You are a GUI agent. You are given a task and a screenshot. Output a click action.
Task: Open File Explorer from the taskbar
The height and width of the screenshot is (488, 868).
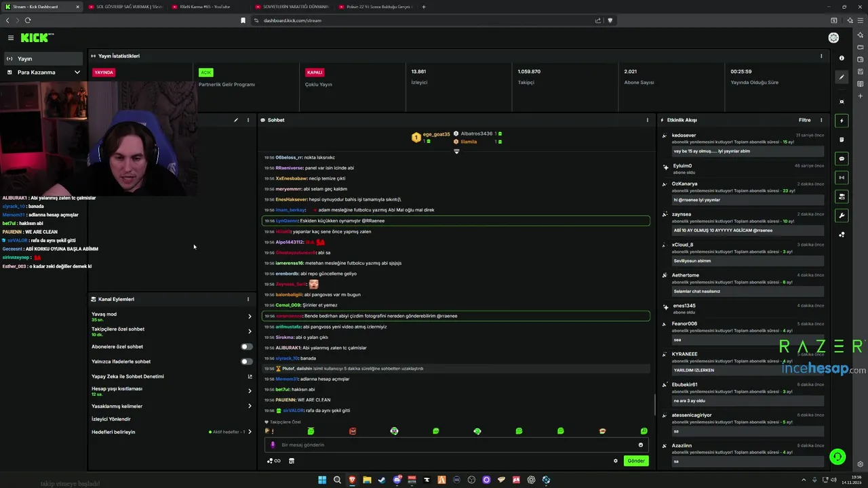(x=367, y=480)
